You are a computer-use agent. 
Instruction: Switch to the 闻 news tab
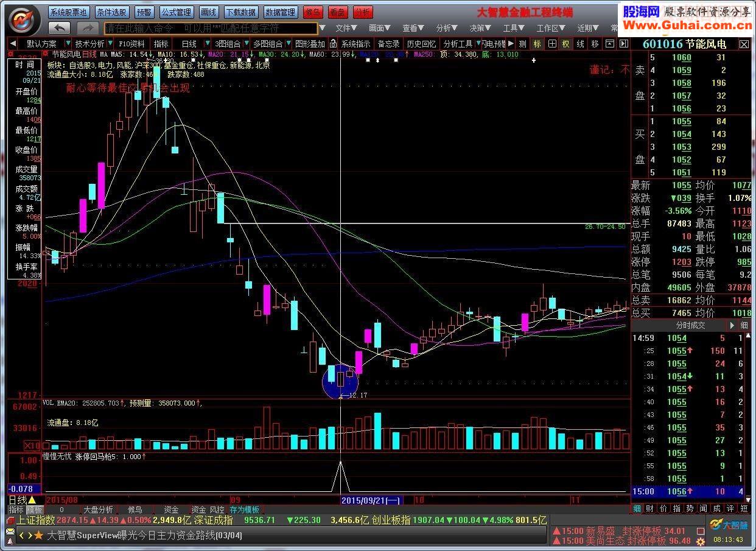(704, 508)
